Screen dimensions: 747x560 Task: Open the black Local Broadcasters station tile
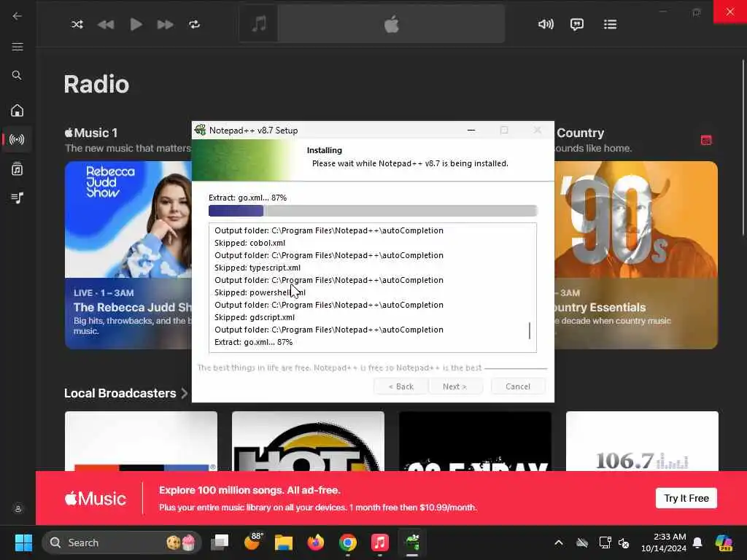click(475, 441)
